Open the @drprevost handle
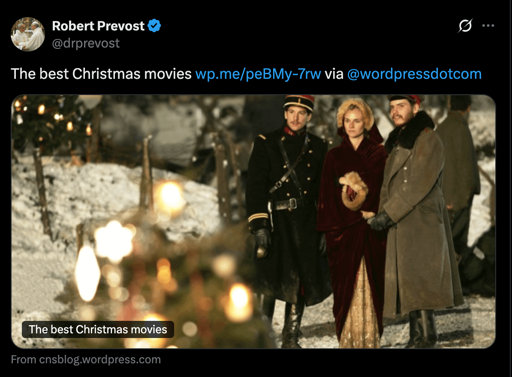The image size is (512, 377). pyautogui.click(x=86, y=43)
